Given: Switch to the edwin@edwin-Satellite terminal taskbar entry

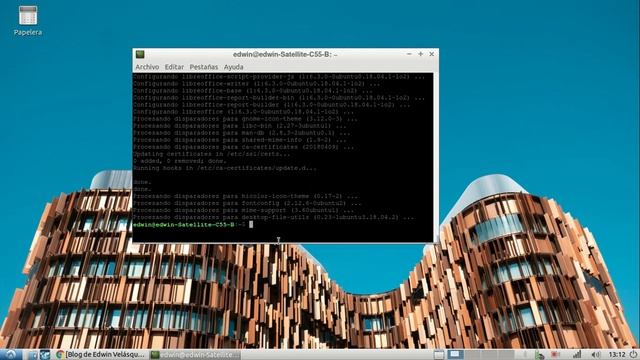Looking at the screenshot, I should tap(195, 355).
